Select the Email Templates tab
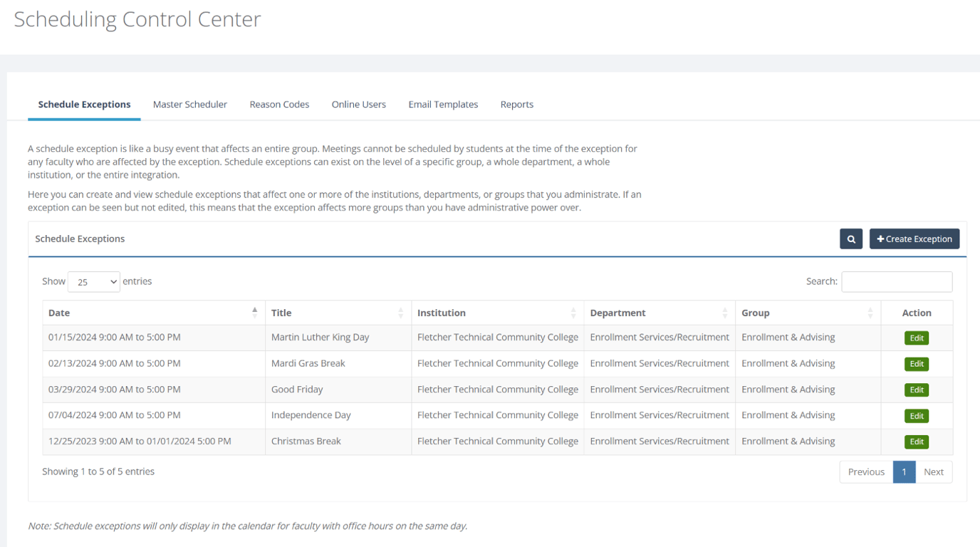Screen dimensions: 980x547 pos(442,104)
